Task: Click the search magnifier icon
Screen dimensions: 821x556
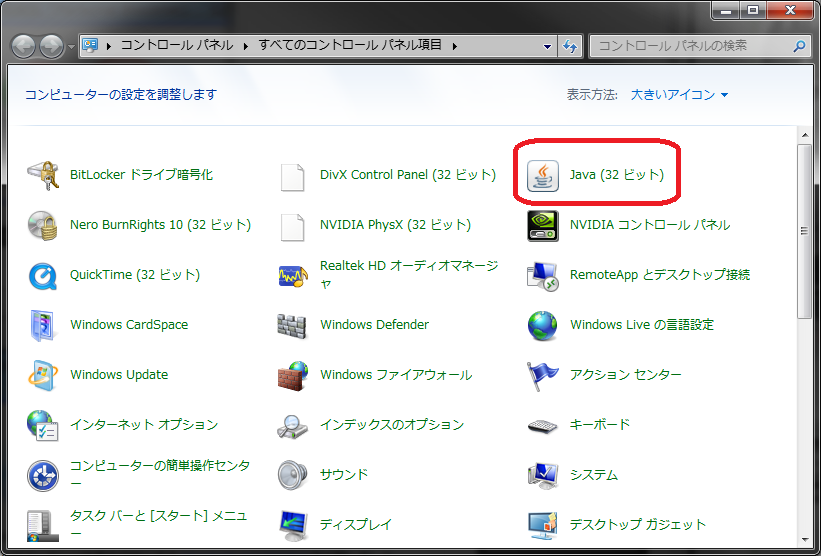Action: coord(800,46)
